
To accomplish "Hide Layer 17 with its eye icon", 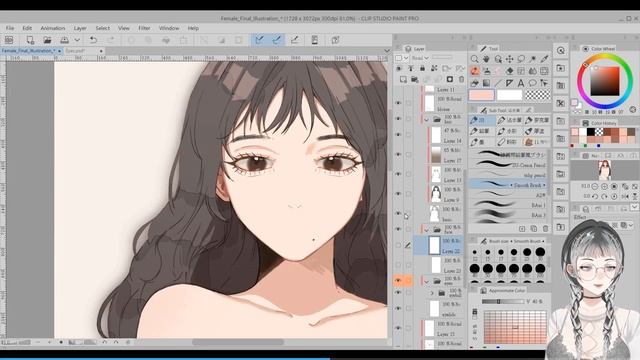I will [398, 155].
